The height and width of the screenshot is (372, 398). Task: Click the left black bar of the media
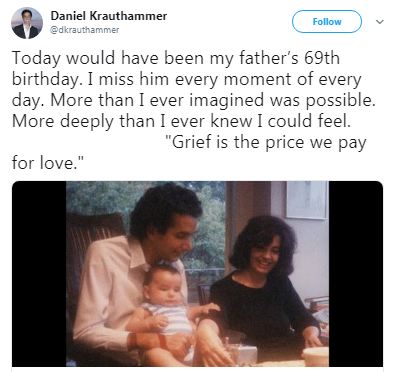(x=39, y=274)
